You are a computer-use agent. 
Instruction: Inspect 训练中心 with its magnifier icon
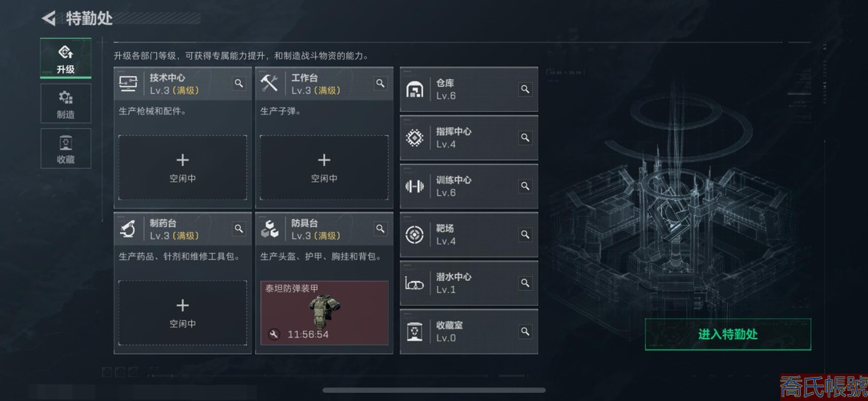click(525, 186)
